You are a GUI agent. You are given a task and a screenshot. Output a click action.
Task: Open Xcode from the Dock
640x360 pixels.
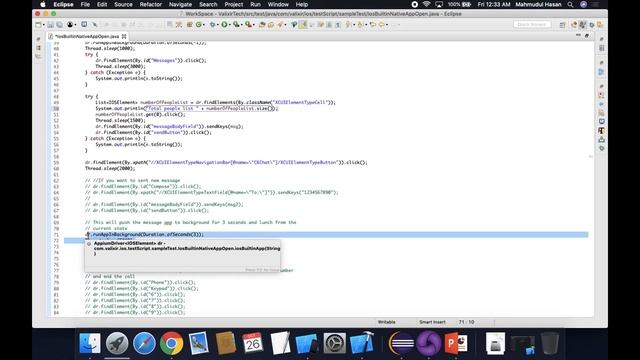point(361,343)
